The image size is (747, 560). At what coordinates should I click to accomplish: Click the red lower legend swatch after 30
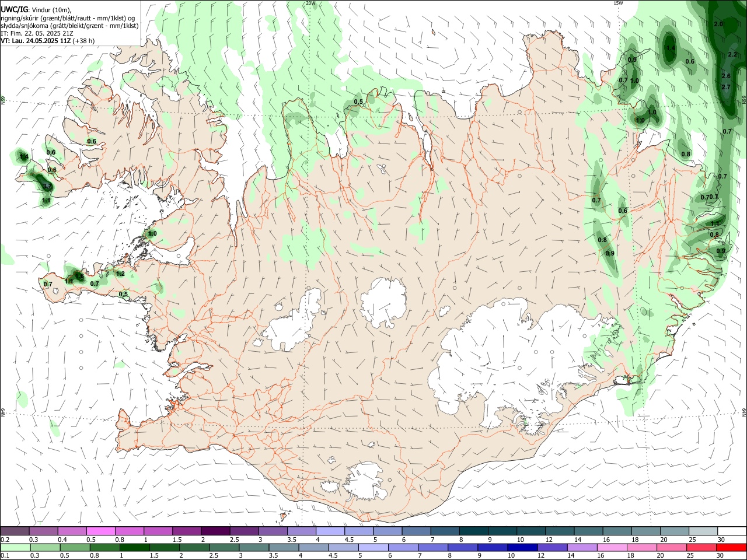coord(731,547)
